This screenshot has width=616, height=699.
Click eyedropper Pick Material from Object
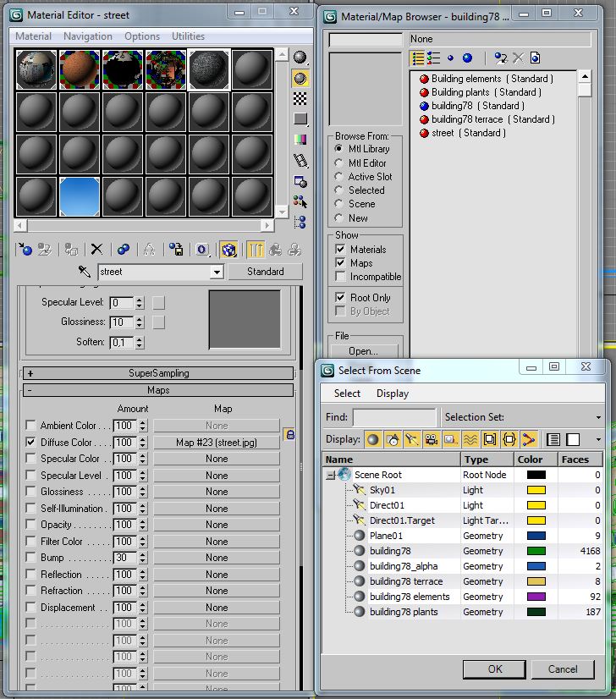pos(85,271)
